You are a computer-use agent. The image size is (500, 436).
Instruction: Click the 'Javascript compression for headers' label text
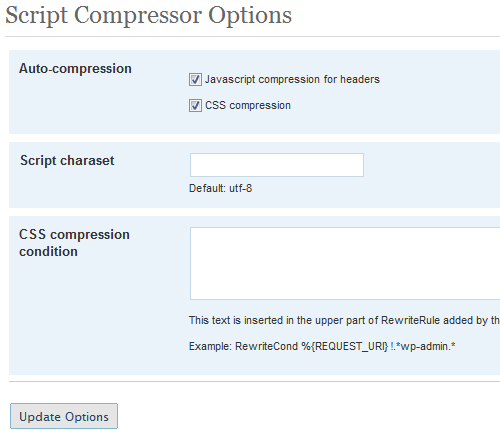pyautogui.click(x=292, y=79)
